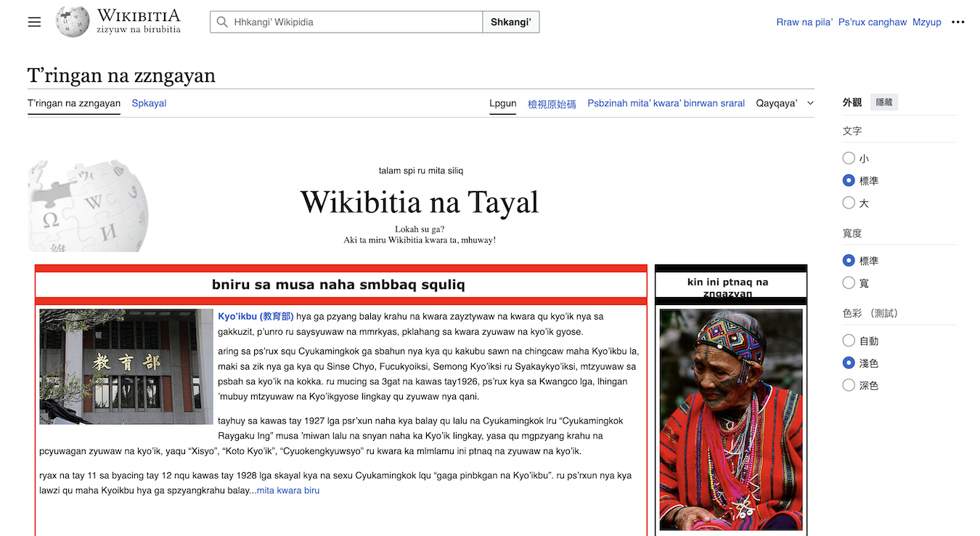Collapse the appearance panel with 隱藏
Image resolution: width=980 pixels, height=536 pixels.
pyautogui.click(x=883, y=102)
